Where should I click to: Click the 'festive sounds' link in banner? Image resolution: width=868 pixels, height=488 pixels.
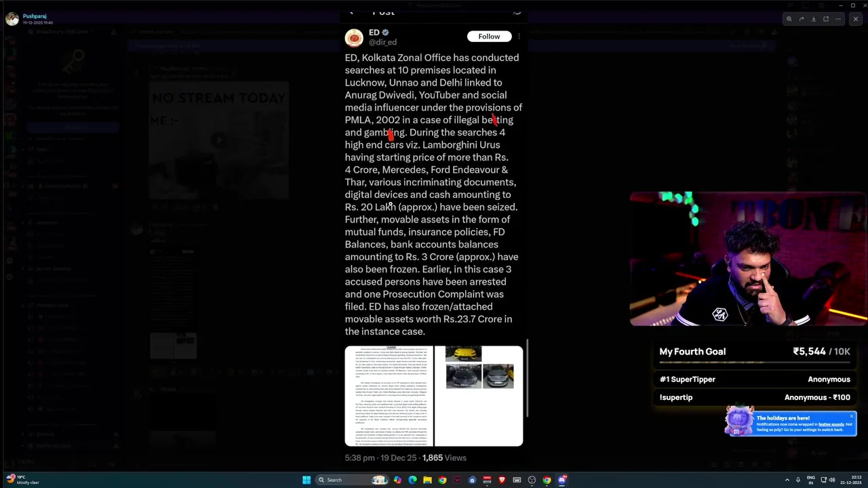(831, 424)
